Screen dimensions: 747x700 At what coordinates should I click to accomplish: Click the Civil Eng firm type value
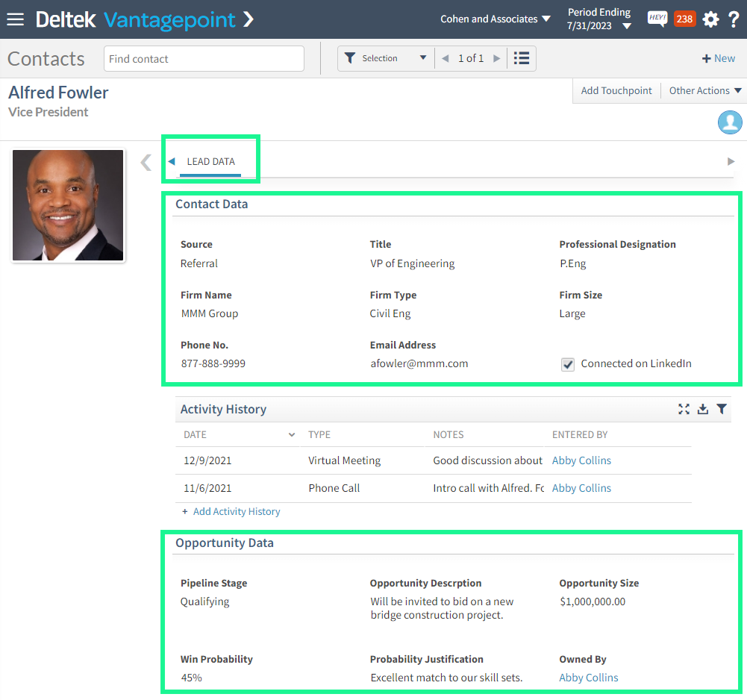point(390,313)
